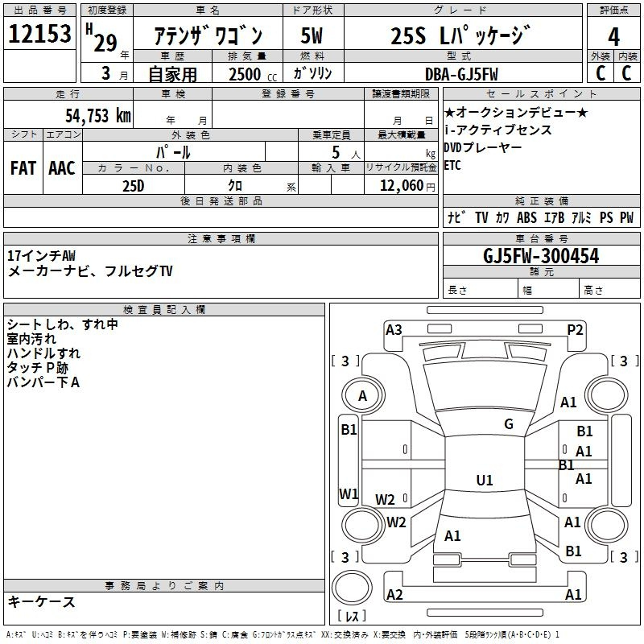This screenshot has height=644, width=644.
Task: Select the car name アテンザワゴン
Action: coord(206,37)
